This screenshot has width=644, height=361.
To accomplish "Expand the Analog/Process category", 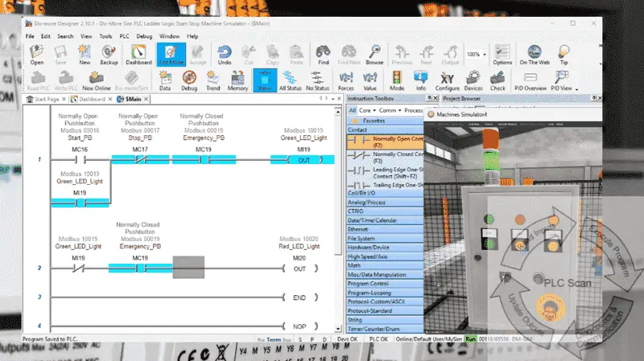I will point(386,203).
